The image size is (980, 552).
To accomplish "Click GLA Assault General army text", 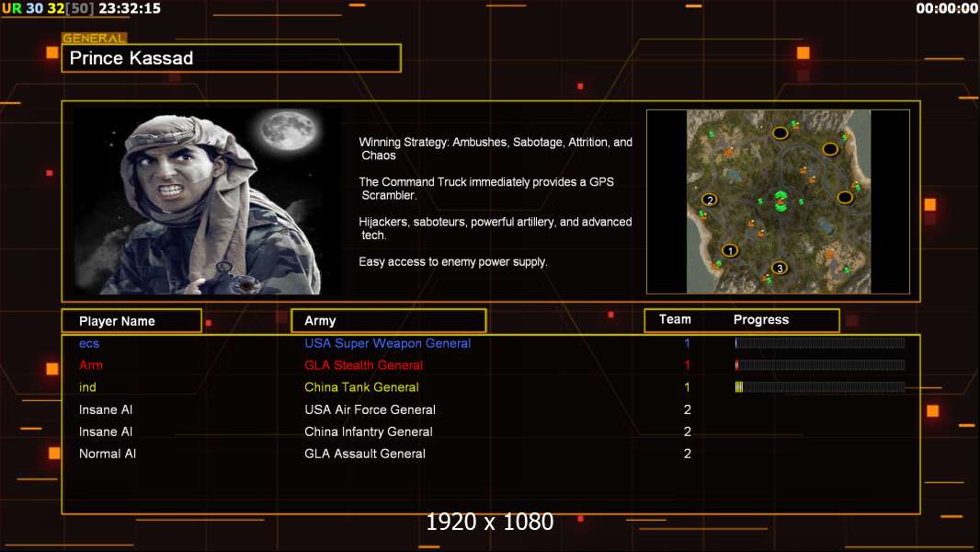I will click(365, 454).
